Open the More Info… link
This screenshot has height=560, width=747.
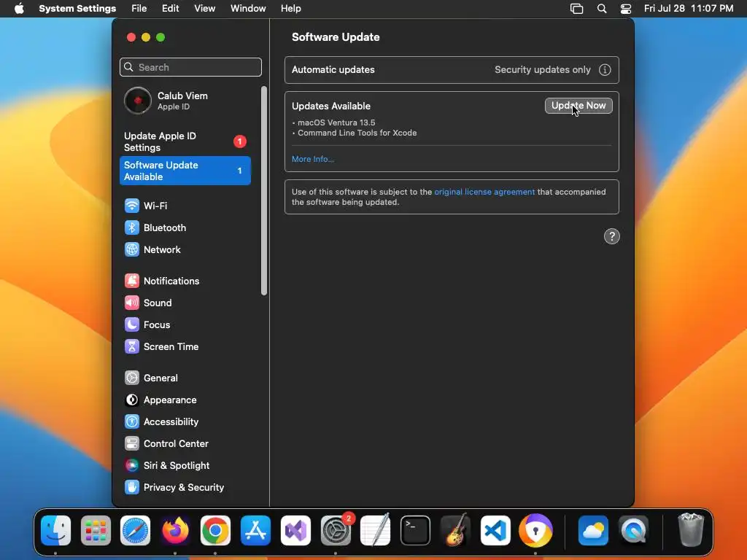[313, 159]
